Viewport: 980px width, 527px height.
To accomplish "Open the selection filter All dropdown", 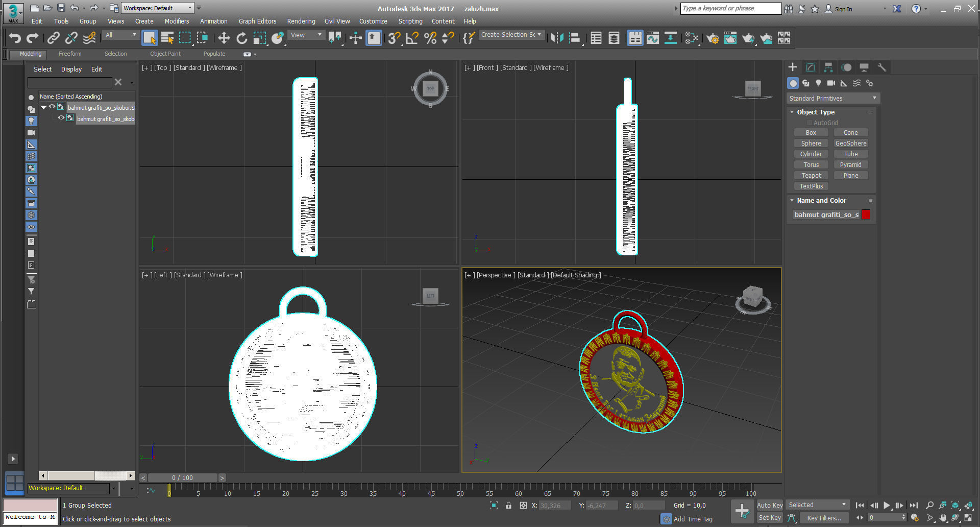I will coord(121,35).
